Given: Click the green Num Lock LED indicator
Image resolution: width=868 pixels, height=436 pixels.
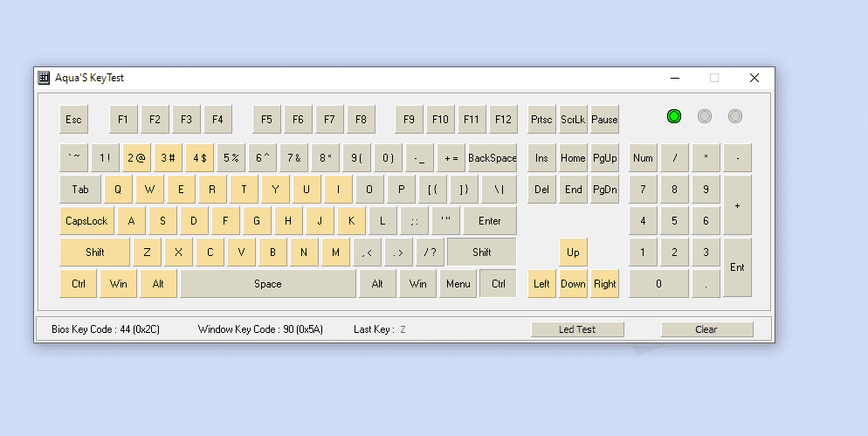Looking at the screenshot, I should (x=673, y=116).
